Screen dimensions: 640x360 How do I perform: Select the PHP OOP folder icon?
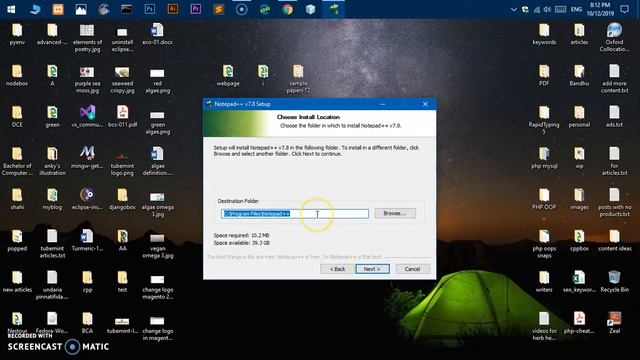click(544, 199)
